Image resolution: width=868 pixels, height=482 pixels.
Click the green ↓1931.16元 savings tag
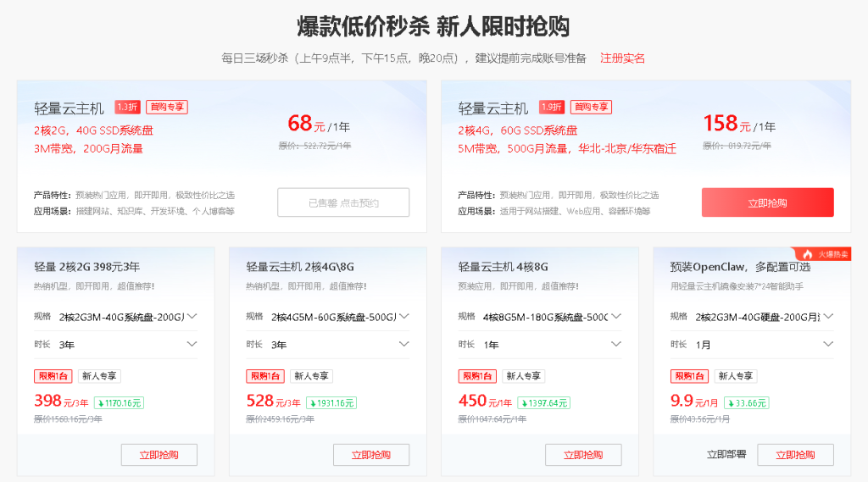[x=331, y=402]
